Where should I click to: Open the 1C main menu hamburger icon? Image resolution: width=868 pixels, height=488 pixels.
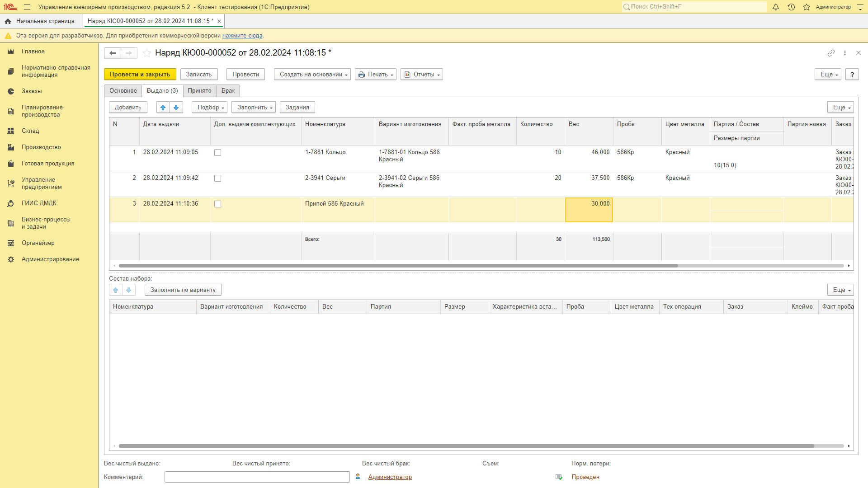pyautogui.click(x=27, y=7)
